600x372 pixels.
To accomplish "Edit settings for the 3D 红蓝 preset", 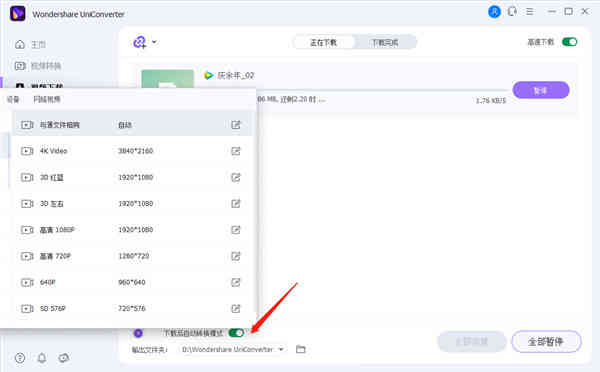I will coord(236,178).
